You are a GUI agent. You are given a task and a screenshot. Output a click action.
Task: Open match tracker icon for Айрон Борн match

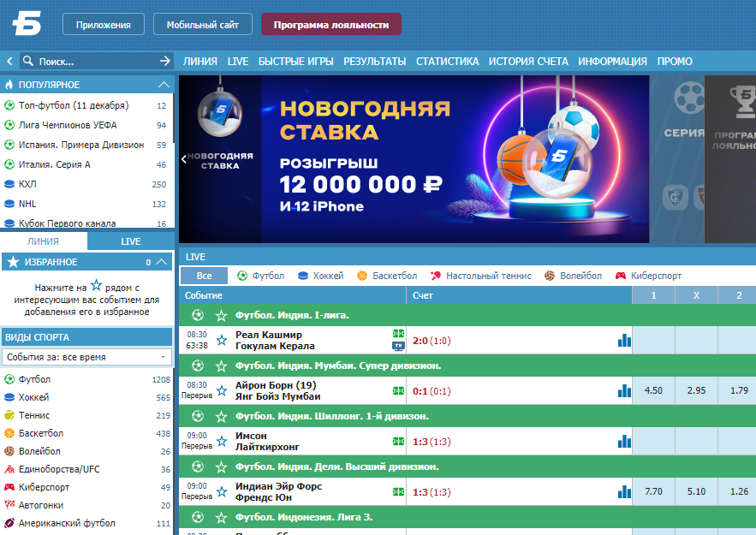[x=398, y=390]
